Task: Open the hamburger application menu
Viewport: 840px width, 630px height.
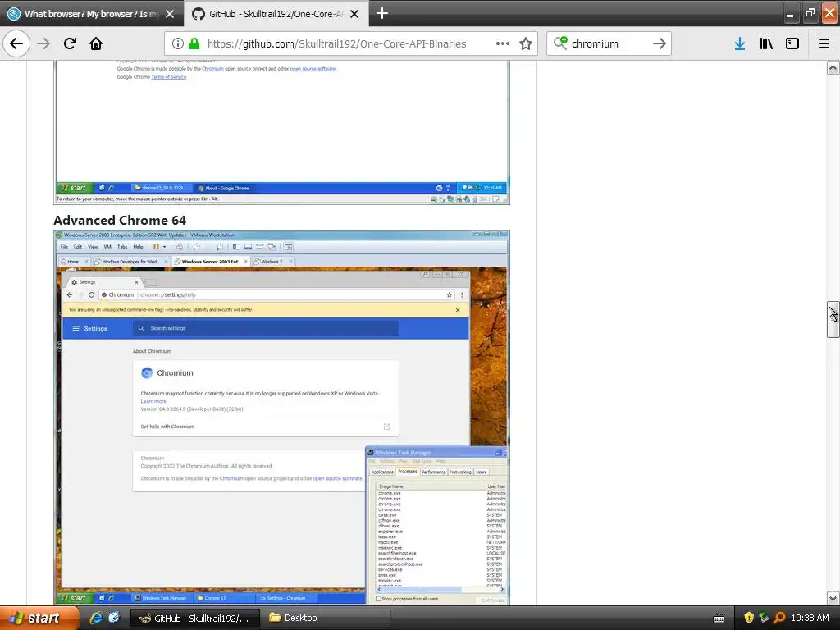Action: (824, 44)
